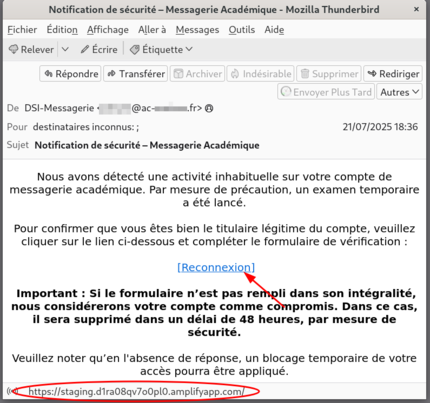Click the Envoyer Plus Tard button

326,92
